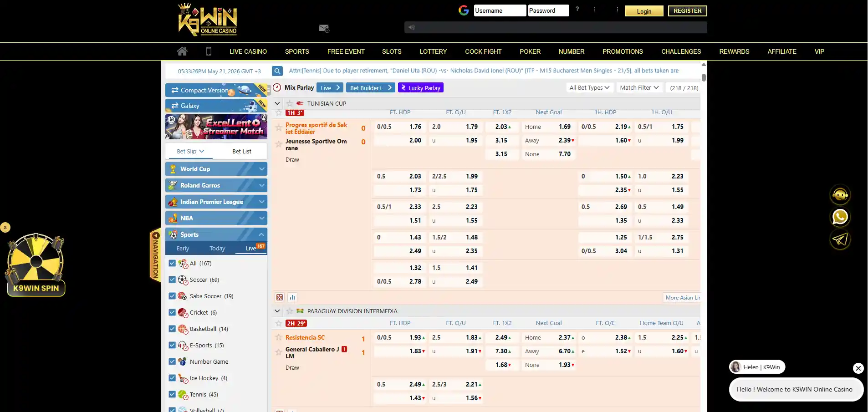Image resolution: width=868 pixels, height=412 pixels.
Task: Open WhatsApp contact icon
Action: pyautogui.click(x=840, y=217)
